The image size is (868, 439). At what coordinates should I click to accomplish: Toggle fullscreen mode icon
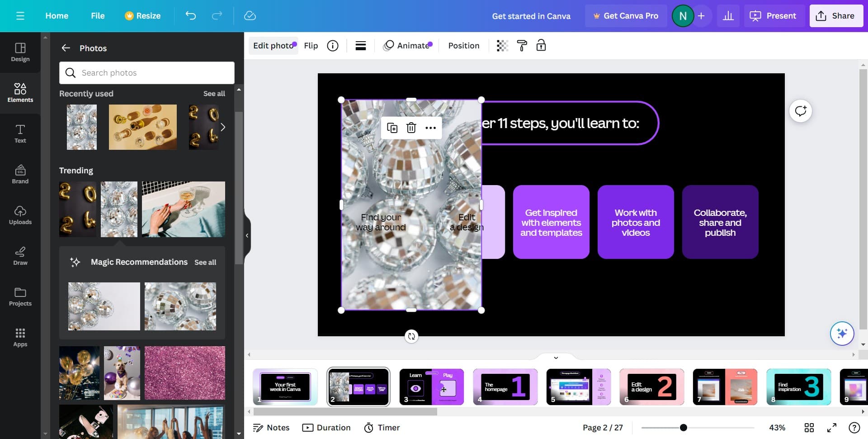point(832,428)
